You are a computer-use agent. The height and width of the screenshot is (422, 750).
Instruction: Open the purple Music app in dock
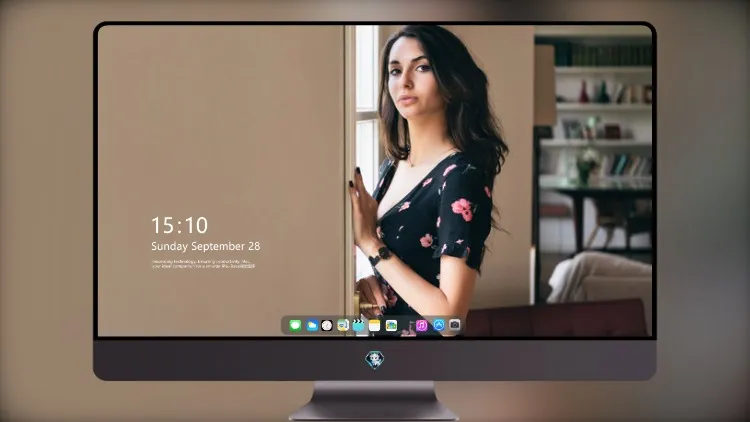pos(421,325)
